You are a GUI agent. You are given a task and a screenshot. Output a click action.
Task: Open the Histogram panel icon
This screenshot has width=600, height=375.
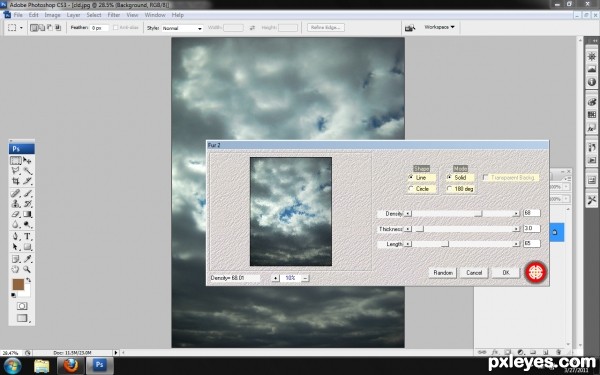[x=592, y=69]
